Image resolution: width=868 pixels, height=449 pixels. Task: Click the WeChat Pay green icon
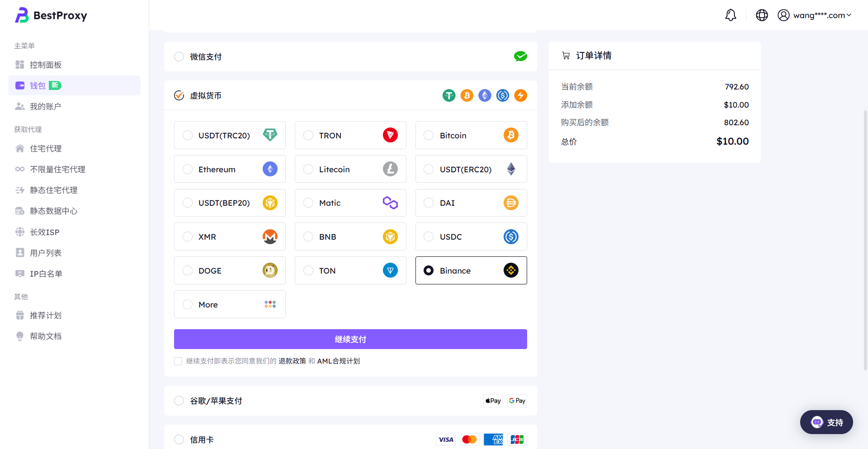point(520,57)
